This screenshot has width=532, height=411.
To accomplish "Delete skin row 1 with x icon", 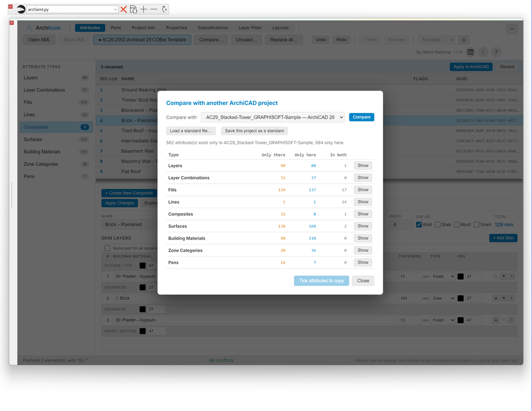I will point(512,276).
